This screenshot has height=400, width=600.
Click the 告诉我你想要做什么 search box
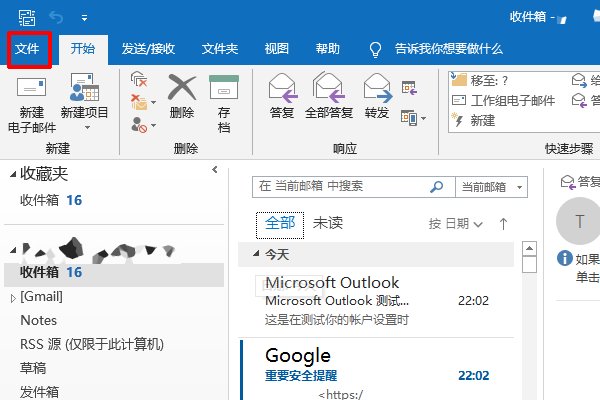coord(449,49)
